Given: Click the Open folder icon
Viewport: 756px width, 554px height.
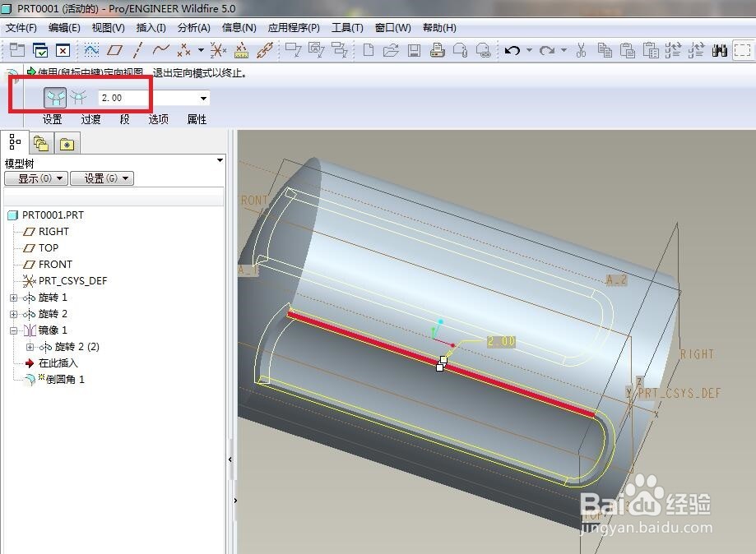Looking at the screenshot, I should tap(391, 49).
